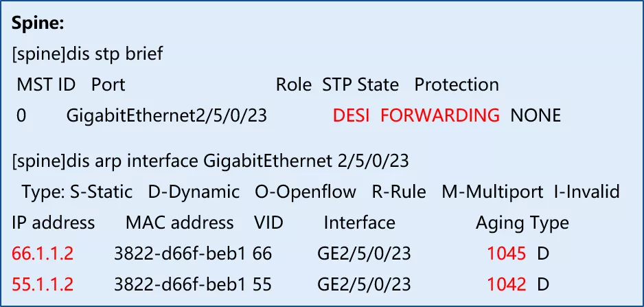Click the STP State column header
The height and width of the screenshot is (307, 644).
360,84
